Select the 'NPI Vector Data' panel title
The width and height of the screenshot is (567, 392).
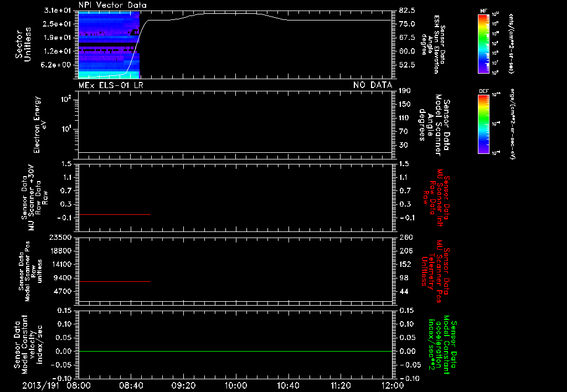[112, 5]
